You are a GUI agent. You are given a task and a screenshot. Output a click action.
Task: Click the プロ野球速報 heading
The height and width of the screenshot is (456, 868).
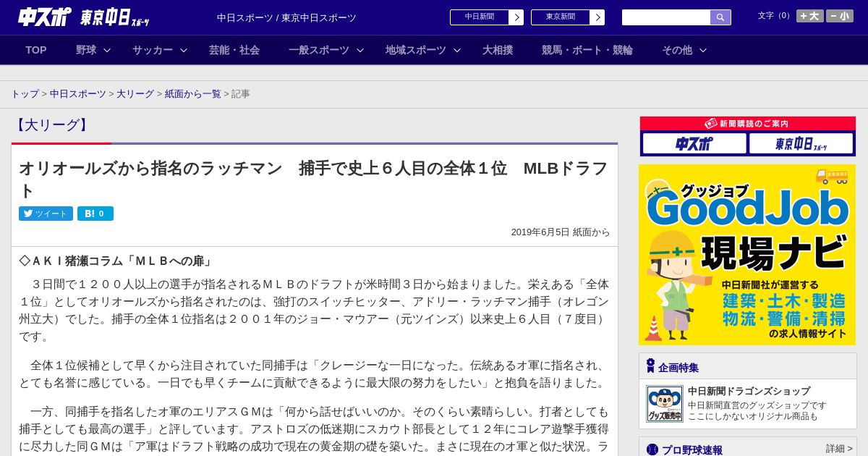pos(692,449)
